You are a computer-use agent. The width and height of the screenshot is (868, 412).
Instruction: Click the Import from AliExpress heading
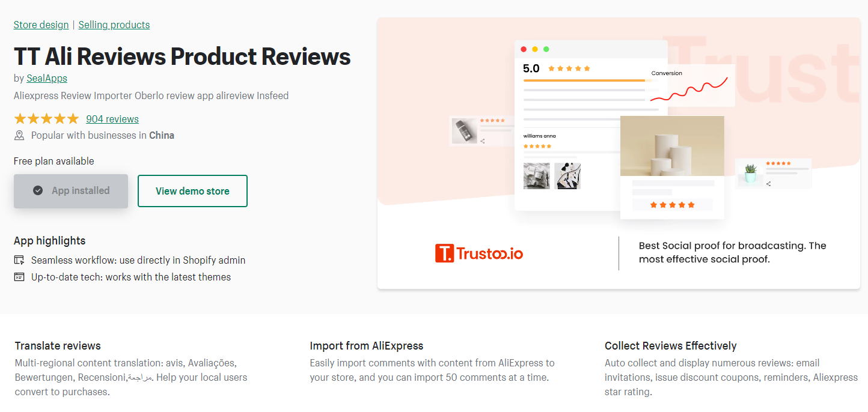[x=367, y=346]
